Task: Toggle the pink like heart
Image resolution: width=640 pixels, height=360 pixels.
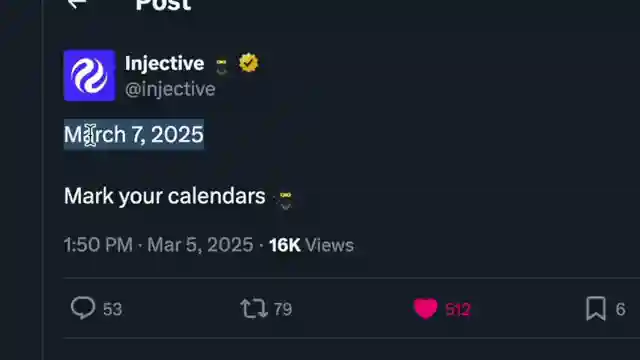Action: [x=426, y=309]
